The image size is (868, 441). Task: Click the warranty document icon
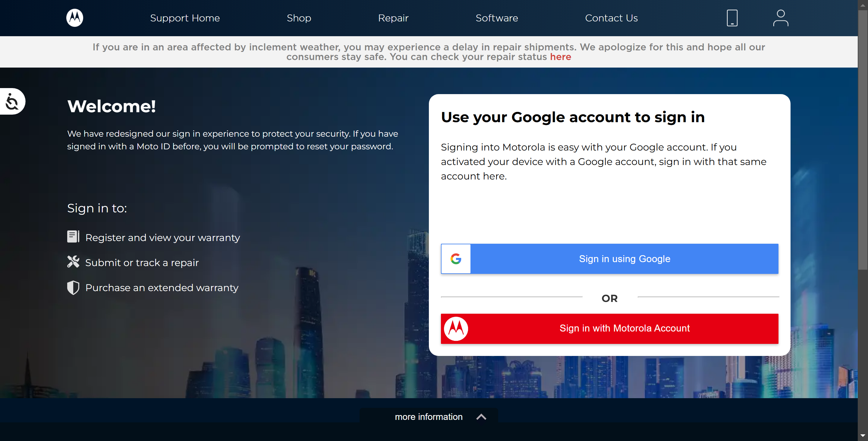[x=73, y=237]
